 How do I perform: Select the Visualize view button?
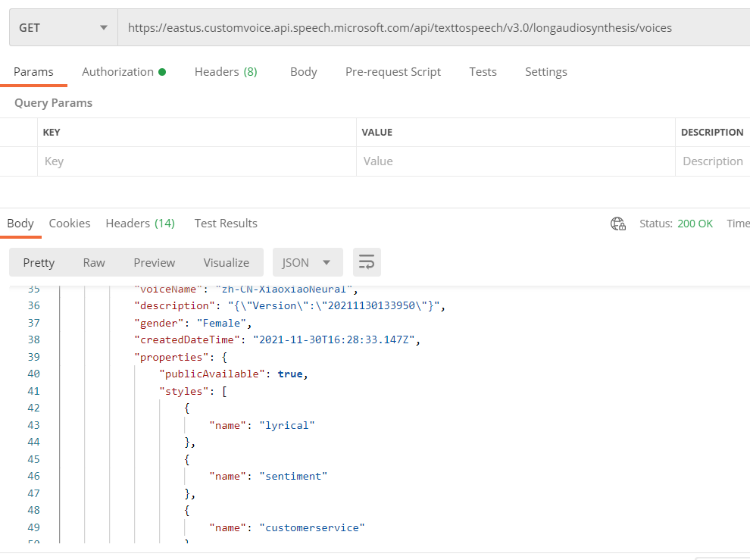pyautogui.click(x=227, y=263)
